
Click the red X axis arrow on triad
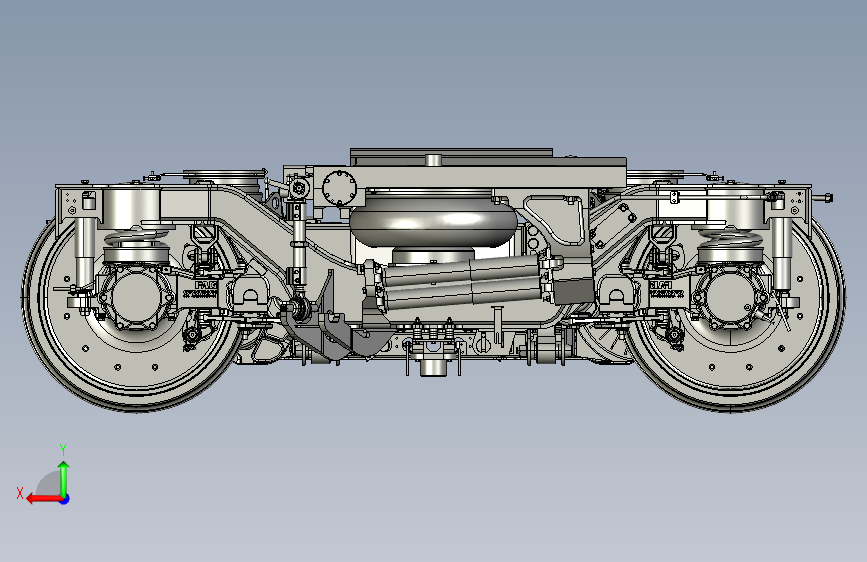[x=43, y=499]
